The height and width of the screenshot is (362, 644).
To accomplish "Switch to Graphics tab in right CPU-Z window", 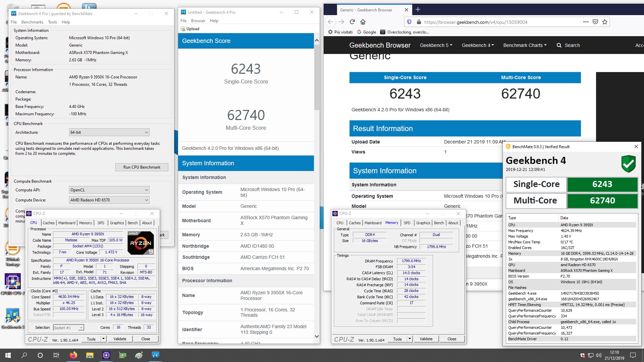I will tap(423, 223).
